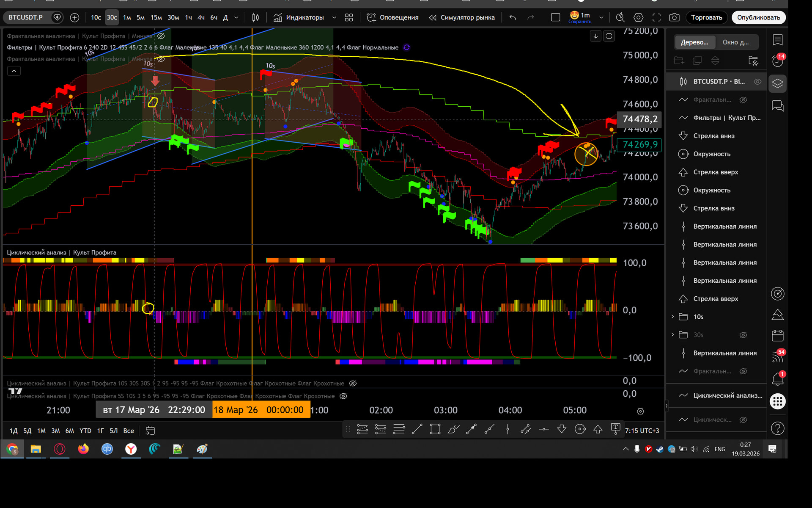The height and width of the screenshot is (508, 812).
Task: Toggle visibility of BTCUSDT.P in object tree
Action: click(x=757, y=81)
